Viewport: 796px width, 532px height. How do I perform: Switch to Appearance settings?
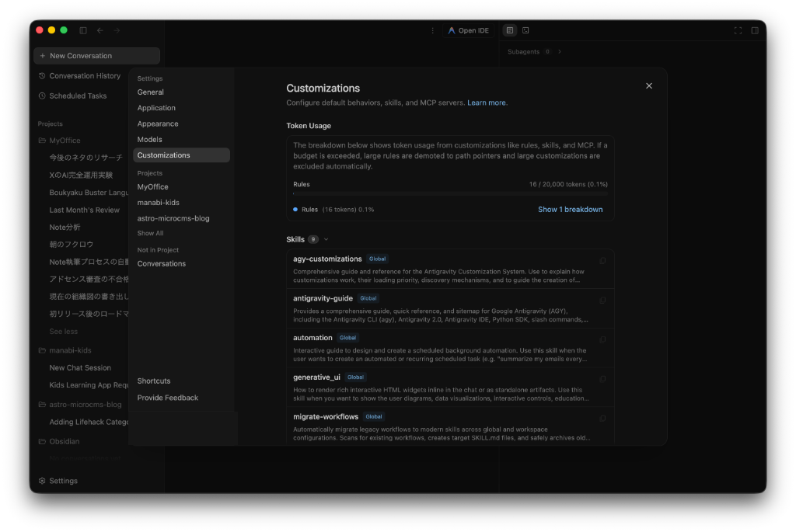[x=181, y=123]
